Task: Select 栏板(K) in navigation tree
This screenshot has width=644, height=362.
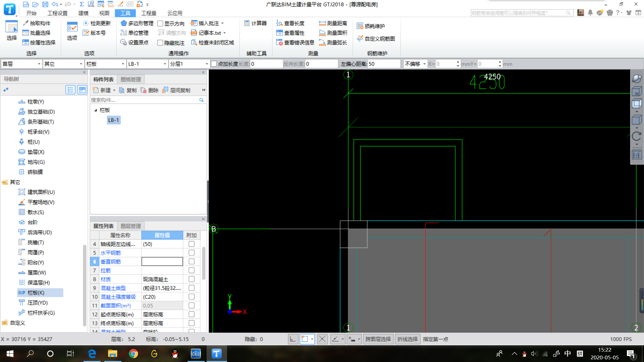Action: [40, 293]
